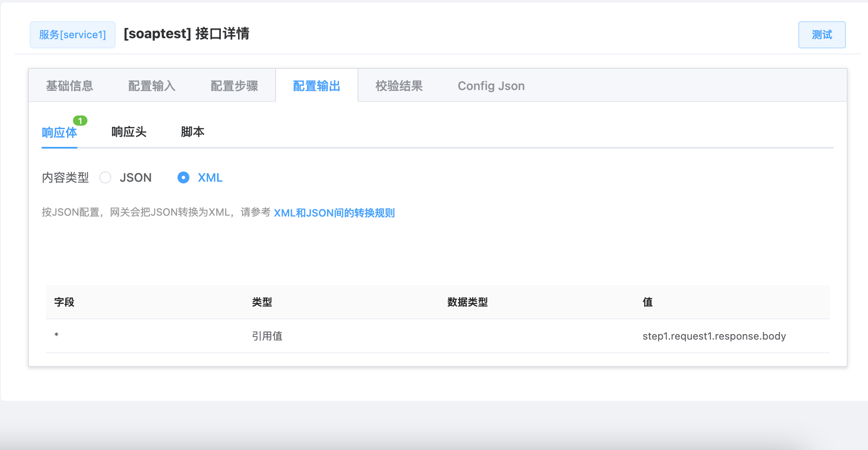This screenshot has width=868, height=450.
Task: Select the 配置输出 tab
Action: point(317,86)
